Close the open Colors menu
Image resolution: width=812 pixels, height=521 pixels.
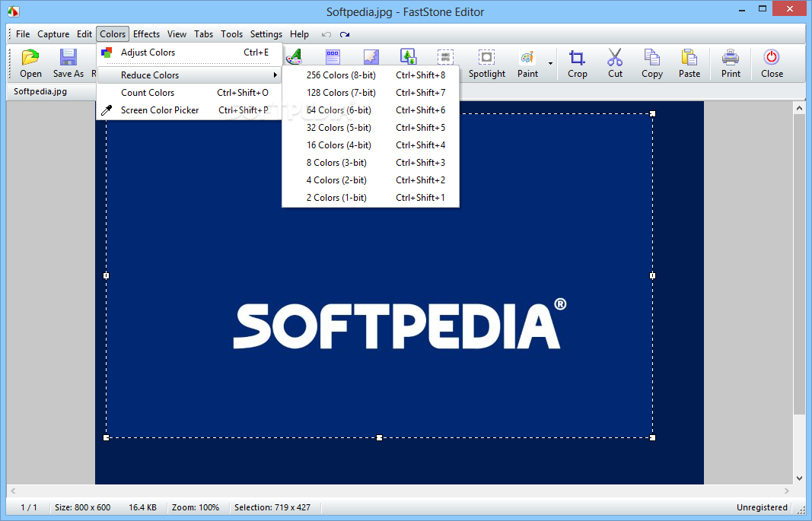[x=113, y=34]
